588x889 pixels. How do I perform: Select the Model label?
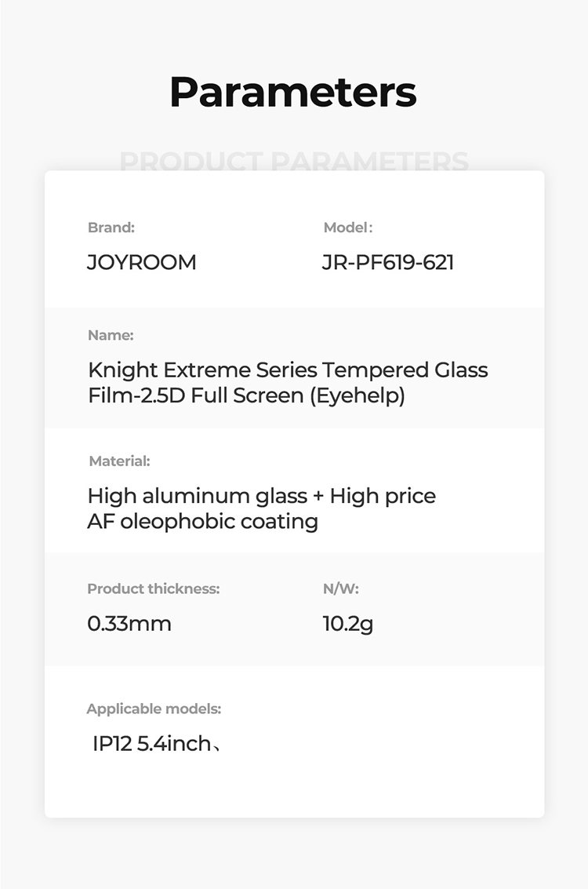(348, 228)
